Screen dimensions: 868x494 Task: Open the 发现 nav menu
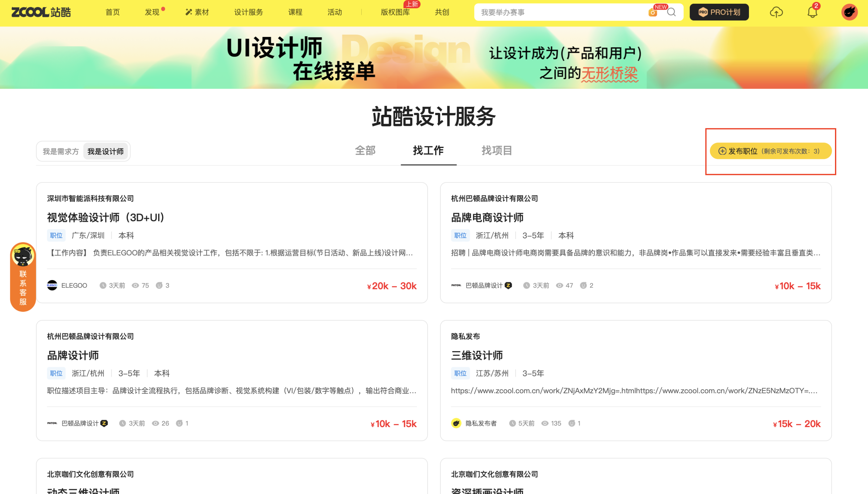tap(152, 12)
